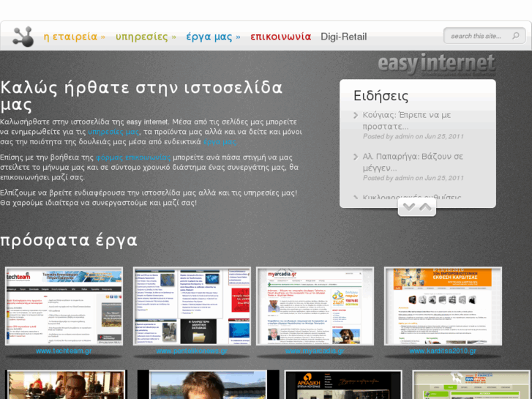The width and height of the screenshot is (532, 399).
Task: Click the molecule-shaped site logo icon
Action: click(x=23, y=37)
